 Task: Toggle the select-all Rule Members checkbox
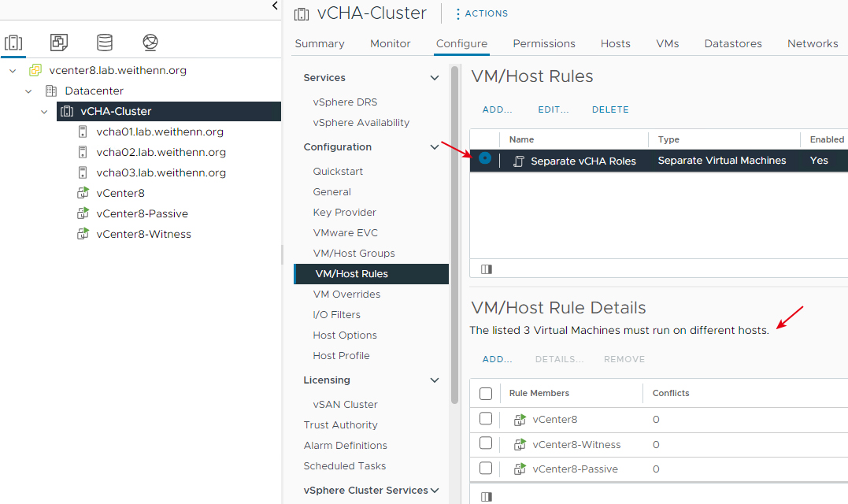[486, 393]
